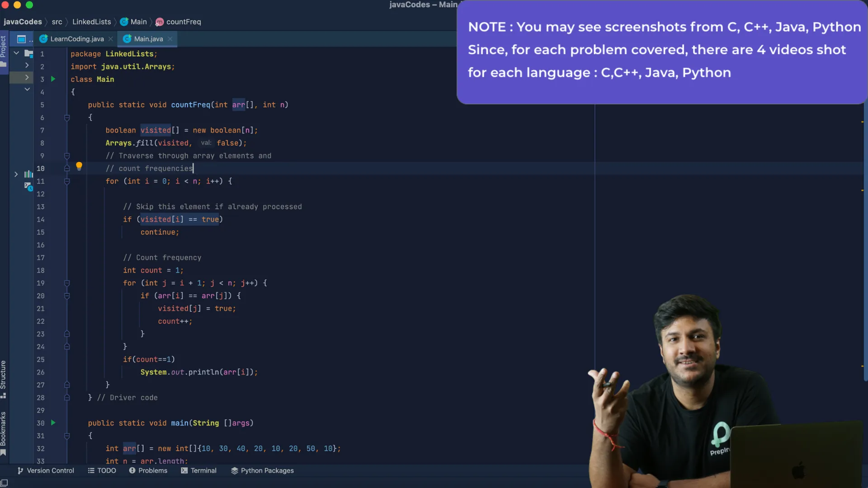This screenshot has height=488, width=868.
Task: Click the run gutter arrow beside class Main
Action: point(53,79)
